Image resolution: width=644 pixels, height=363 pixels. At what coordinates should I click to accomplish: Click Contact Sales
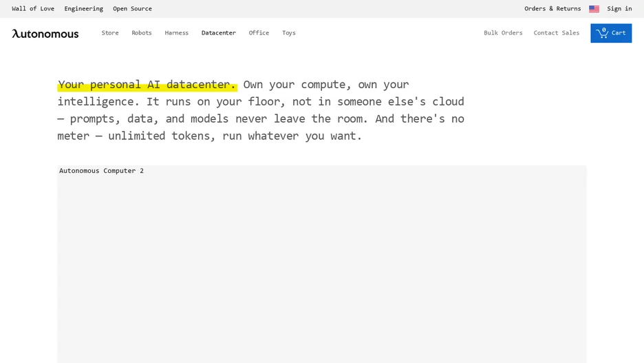[557, 33]
